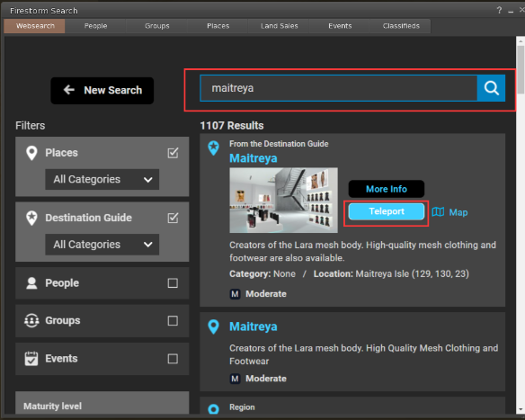This screenshot has width=525, height=420.
Task: Click the More Info button
Action: point(387,189)
